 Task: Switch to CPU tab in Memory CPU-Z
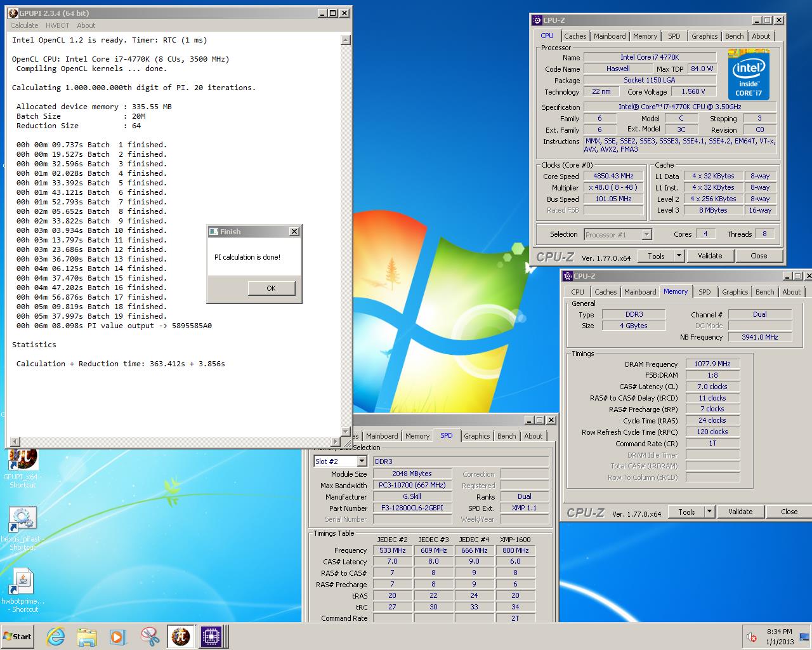pos(577,292)
